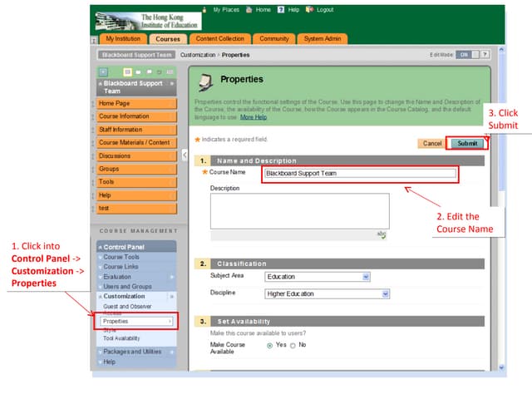Open the Community tab
Image resolution: width=532 pixels, height=399 pixels.
pos(274,39)
